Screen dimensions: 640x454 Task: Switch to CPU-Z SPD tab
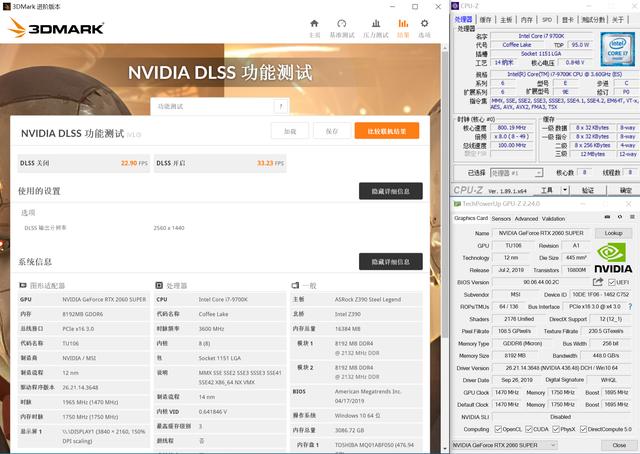coord(547,20)
